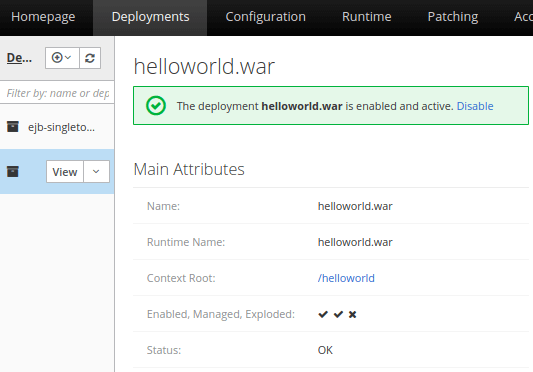
Task: Open the add deployment dropdown
Action: pyautogui.click(x=62, y=58)
